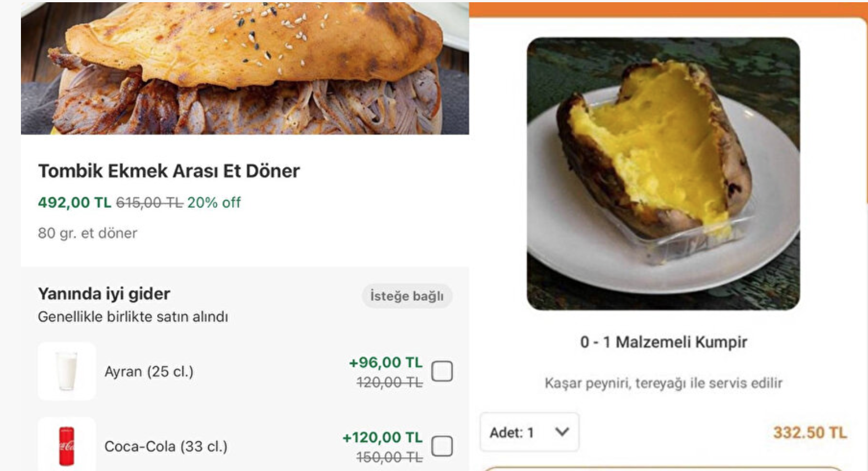
Task: Click the 20% off discount label
Action: pos(214,202)
